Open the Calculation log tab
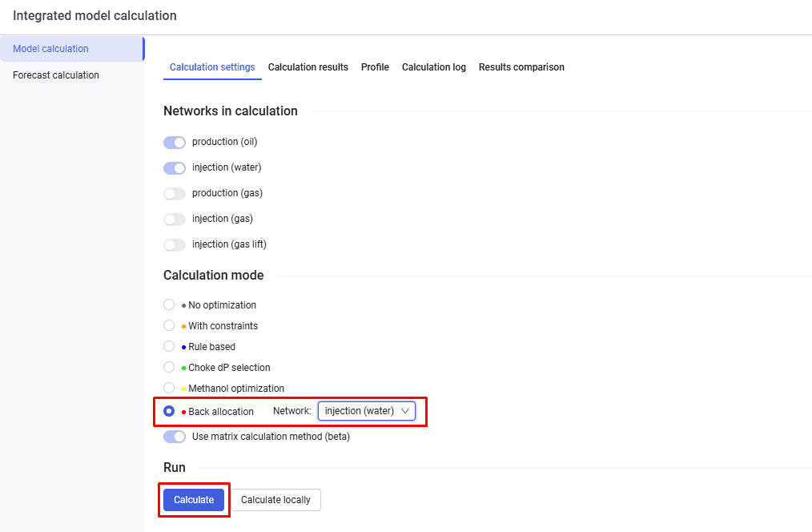 point(434,67)
